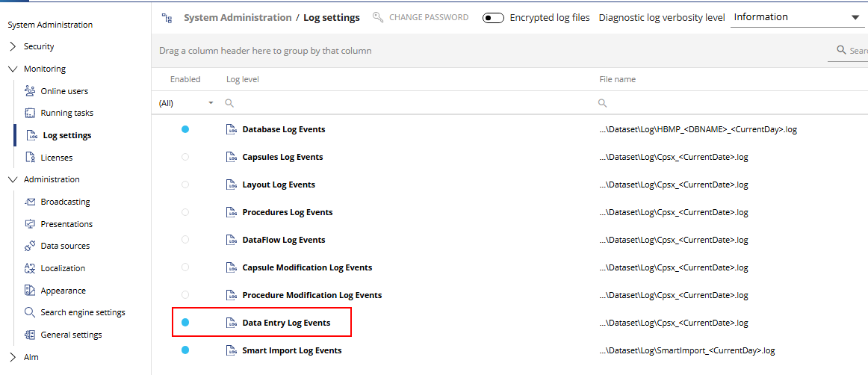
Task: Click the Search box at top right
Action: (x=848, y=50)
